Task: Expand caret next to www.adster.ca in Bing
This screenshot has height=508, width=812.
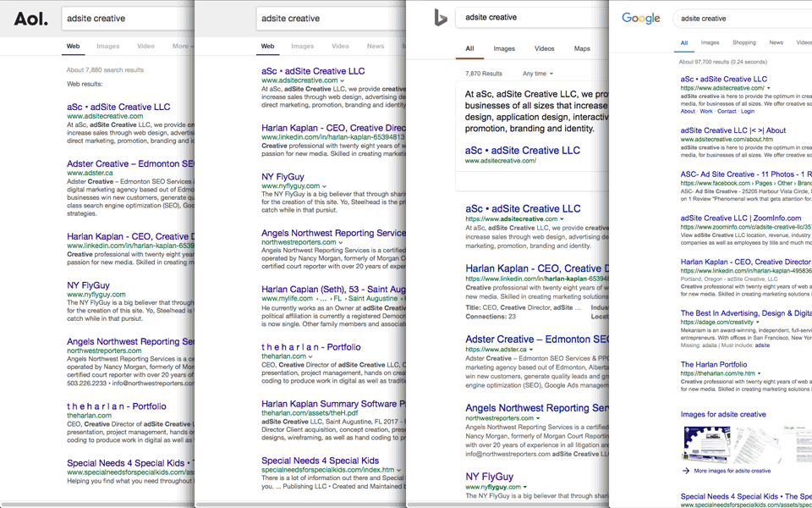Action: 531,350
